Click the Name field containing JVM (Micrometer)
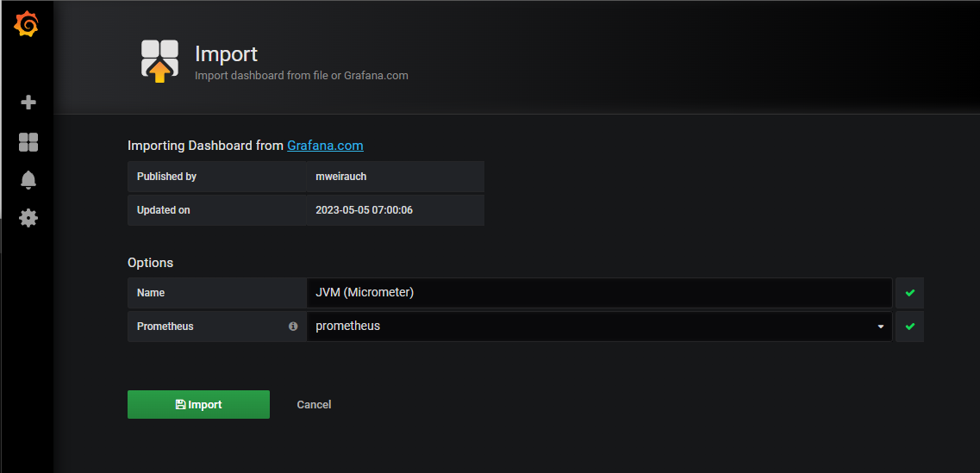980x473 pixels. (x=599, y=292)
